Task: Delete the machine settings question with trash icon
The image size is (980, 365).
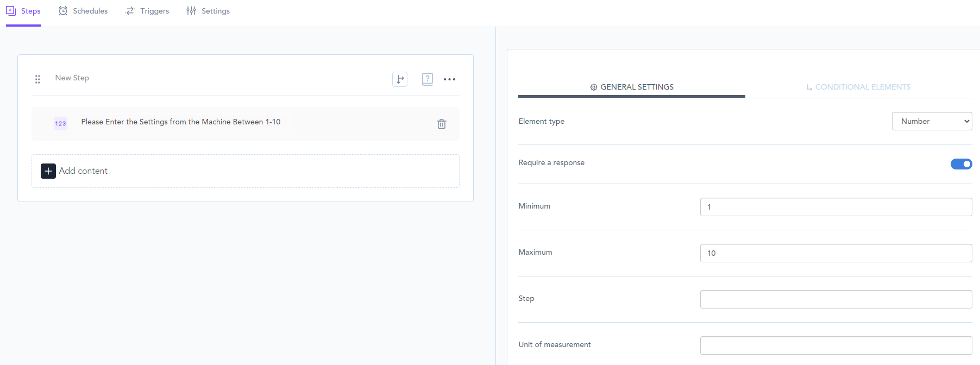Action: [x=442, y=124]
